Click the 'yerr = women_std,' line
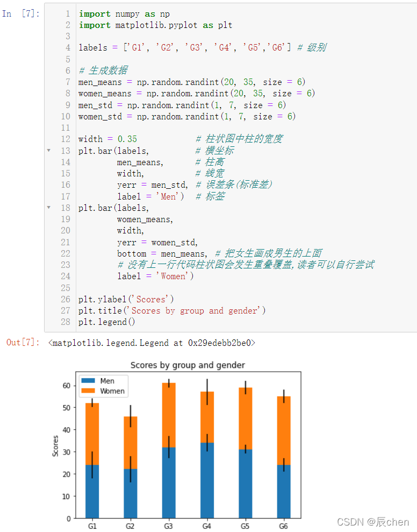Viewport: 417px width, 532px height. click(x=157, y=242)
